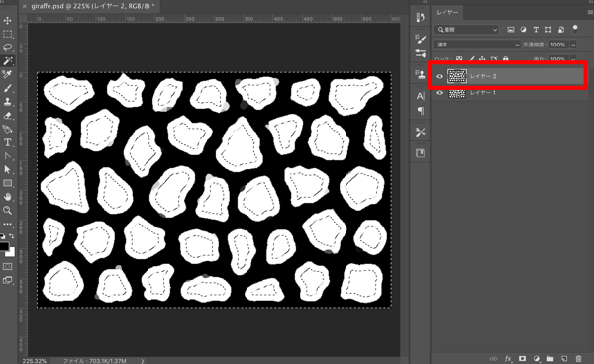This screenshot has height=364, width=594.
Task: Open the new adjustment layer menu
Action: tap(536, 359)
